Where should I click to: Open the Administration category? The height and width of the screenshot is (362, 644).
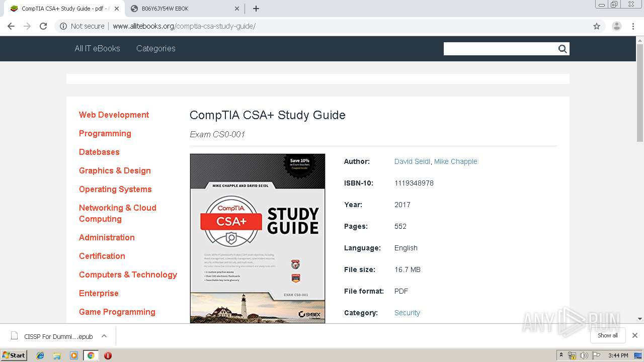[107, 237]
